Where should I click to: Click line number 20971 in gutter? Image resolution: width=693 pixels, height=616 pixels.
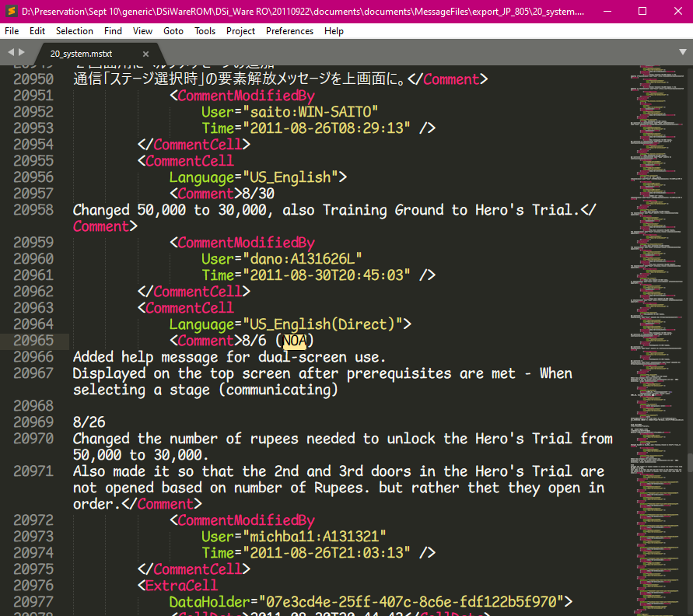tap(33, 471)
